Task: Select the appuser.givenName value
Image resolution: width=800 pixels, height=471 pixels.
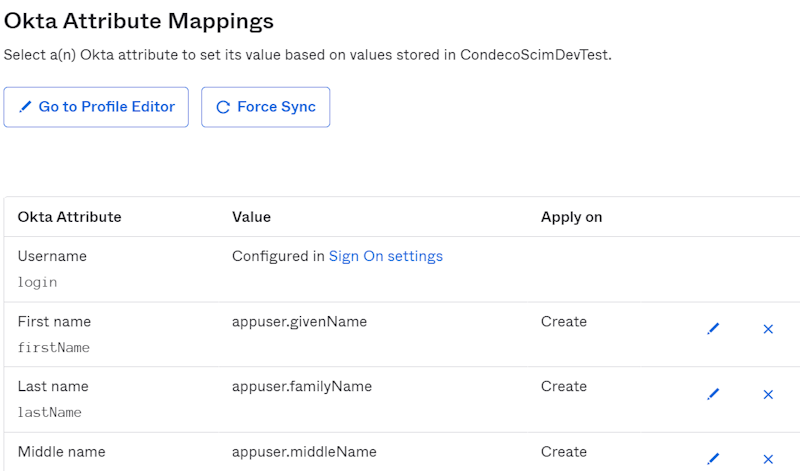Action: click(x=299, y=321)
